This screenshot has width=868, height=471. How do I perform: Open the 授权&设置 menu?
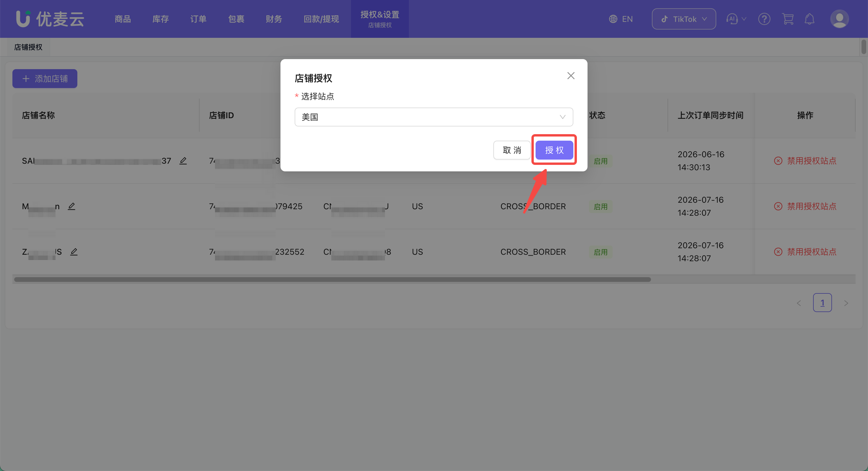380,19
